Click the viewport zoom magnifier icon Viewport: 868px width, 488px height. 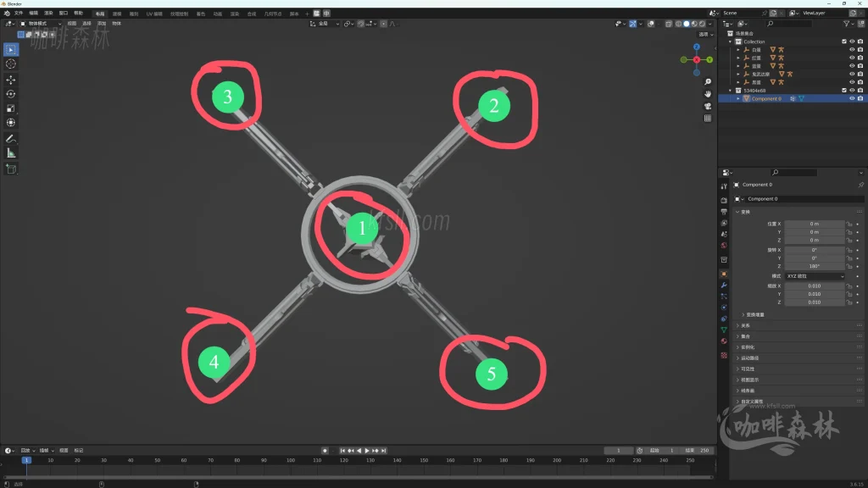coord(708,81)
